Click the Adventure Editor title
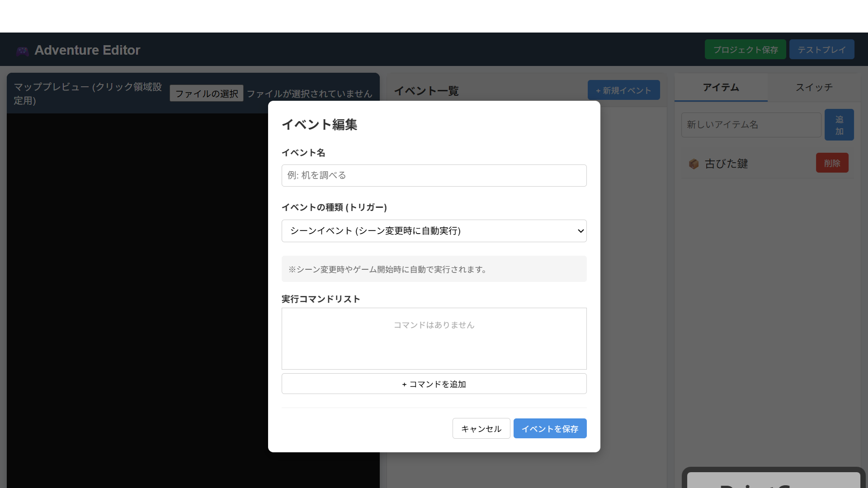 coord(87,50)
